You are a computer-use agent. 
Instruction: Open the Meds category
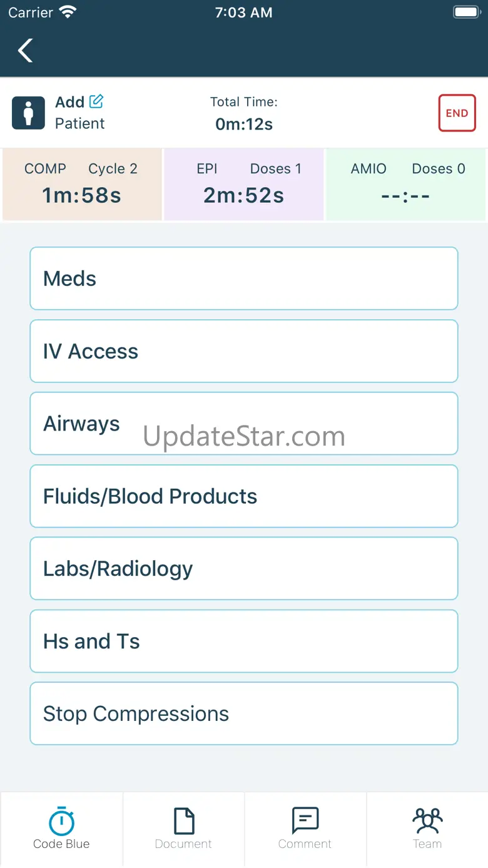244,278
